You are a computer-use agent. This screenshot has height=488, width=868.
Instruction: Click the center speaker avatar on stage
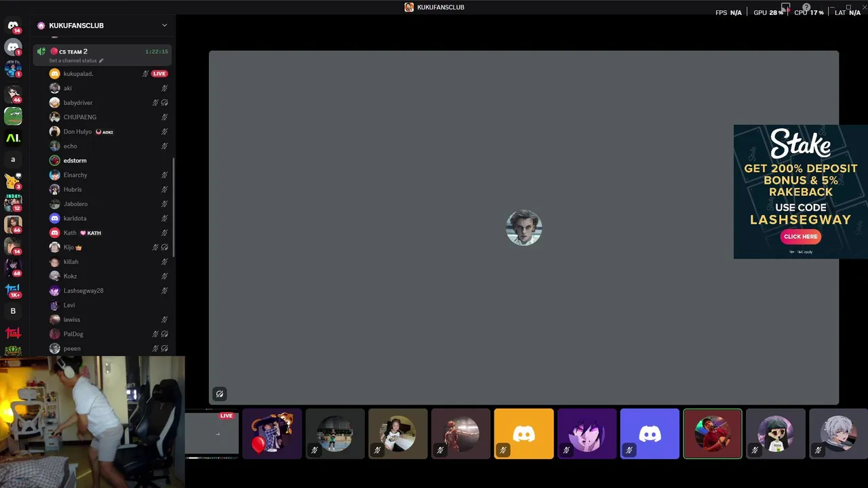tap(524, 228)
